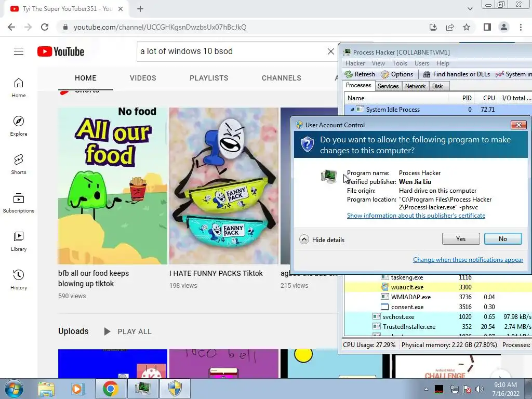This screenshot has width=532, height=399.
Task: Open Hacker menu in Process Hacker
Action: click(355, 63)
